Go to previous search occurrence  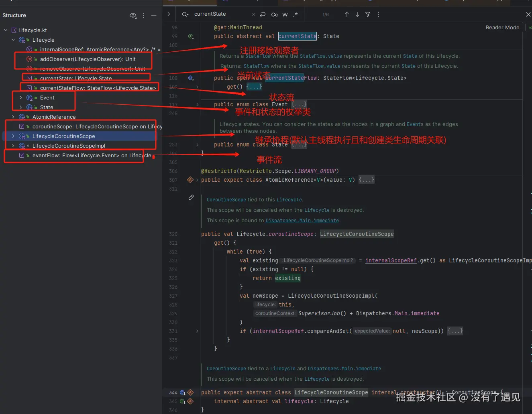(x=347, y=14)
